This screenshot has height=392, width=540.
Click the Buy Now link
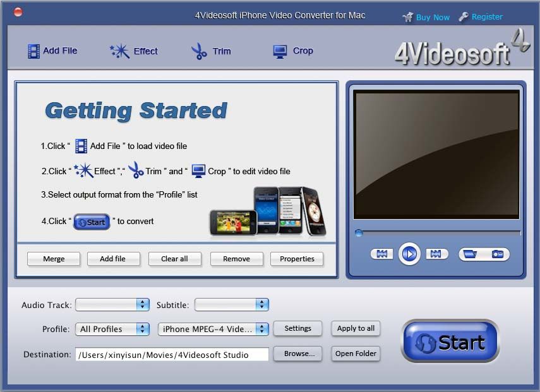[x=433, y=17]
